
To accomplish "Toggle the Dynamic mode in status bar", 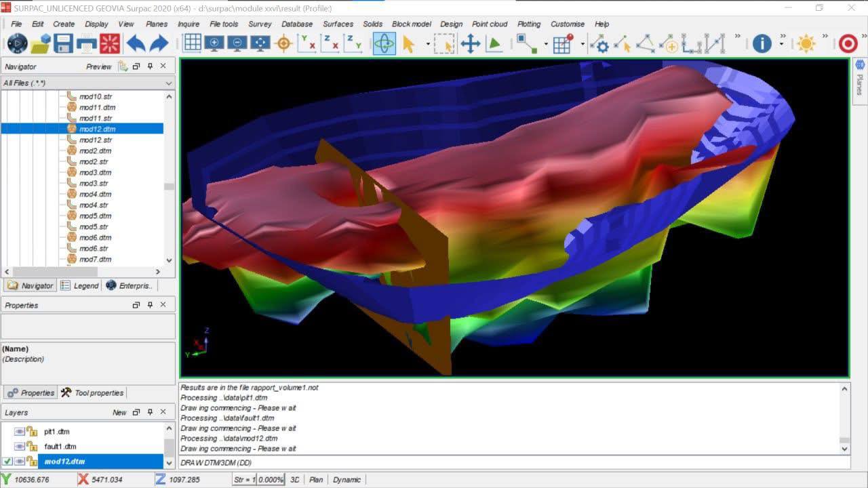I will point(347,479).
